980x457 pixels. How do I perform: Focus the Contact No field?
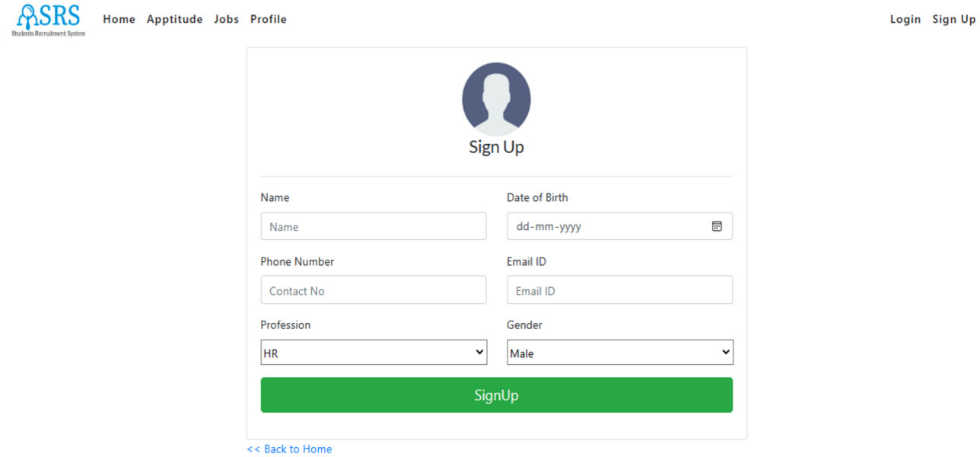373,289
